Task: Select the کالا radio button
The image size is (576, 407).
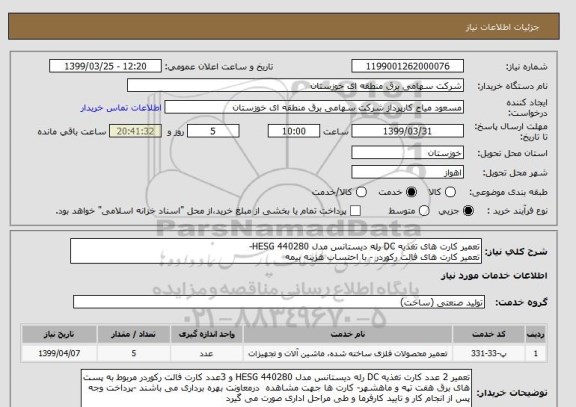Action: tap(450, 192)
